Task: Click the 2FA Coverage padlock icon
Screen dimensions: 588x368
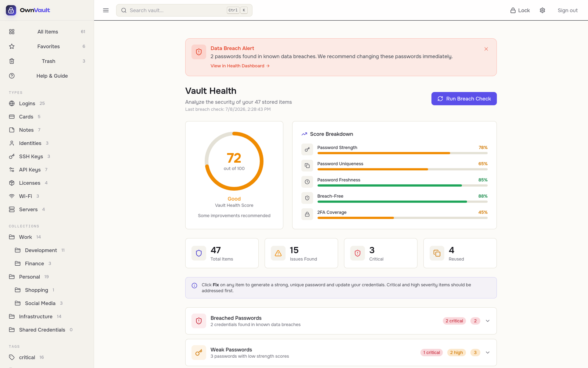Action: click(307, 214)
